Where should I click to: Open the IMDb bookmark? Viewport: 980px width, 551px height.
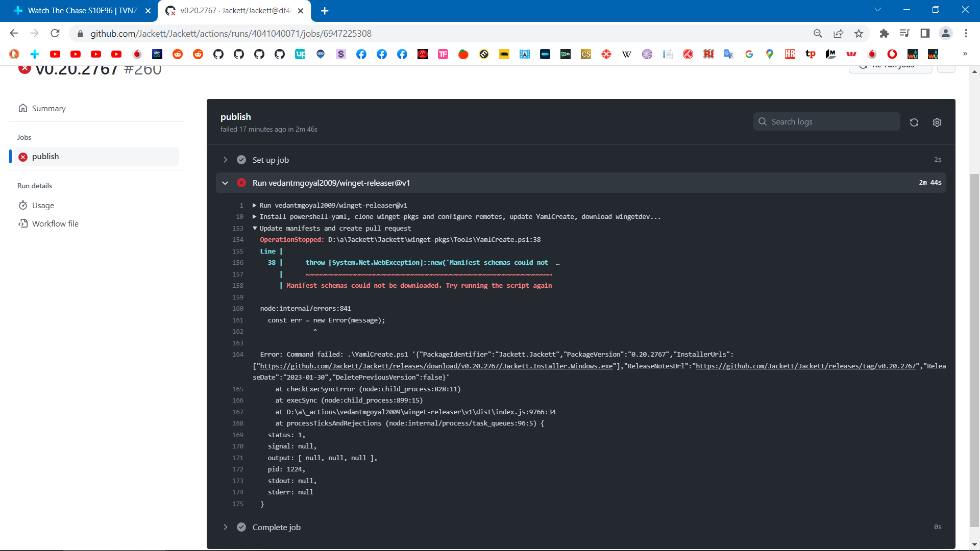504,54
